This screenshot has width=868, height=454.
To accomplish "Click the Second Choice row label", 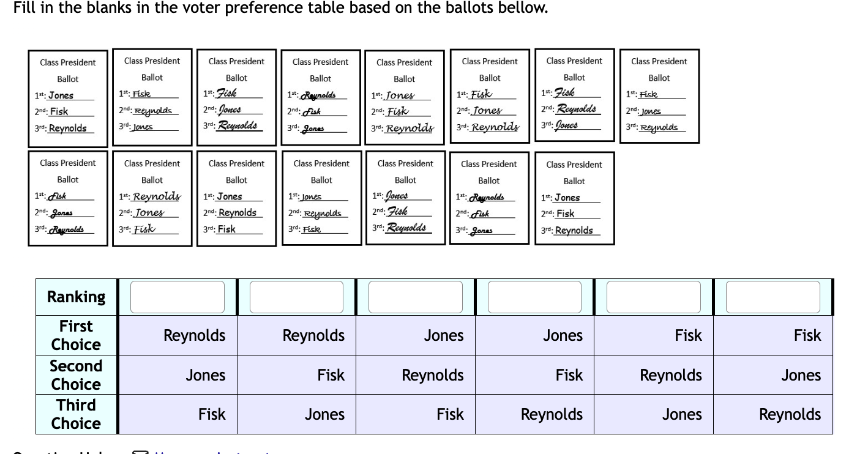I will pyautogui.click(x=76, y=375).
